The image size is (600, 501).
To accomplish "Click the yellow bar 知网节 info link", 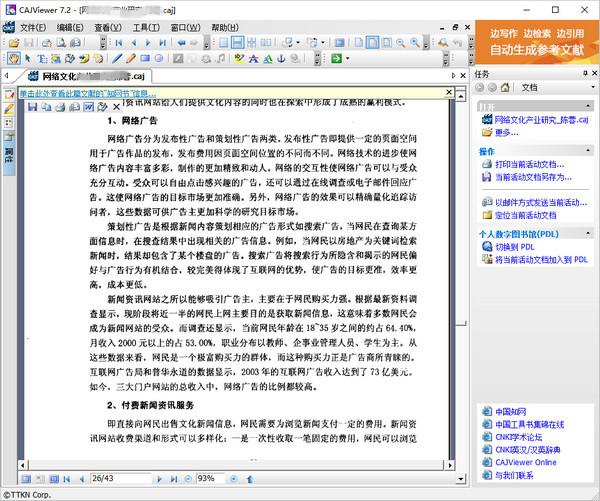I will [x=88, y=93].
